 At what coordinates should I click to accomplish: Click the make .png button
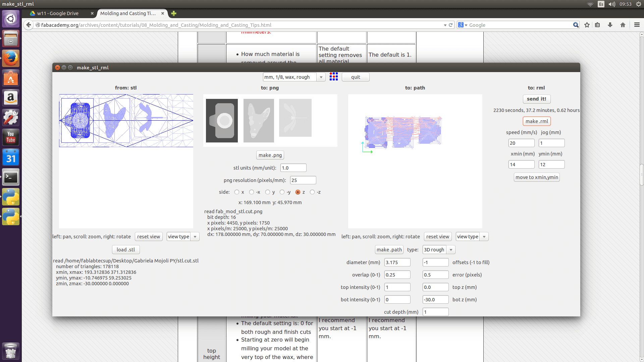(x=270, y=155)
